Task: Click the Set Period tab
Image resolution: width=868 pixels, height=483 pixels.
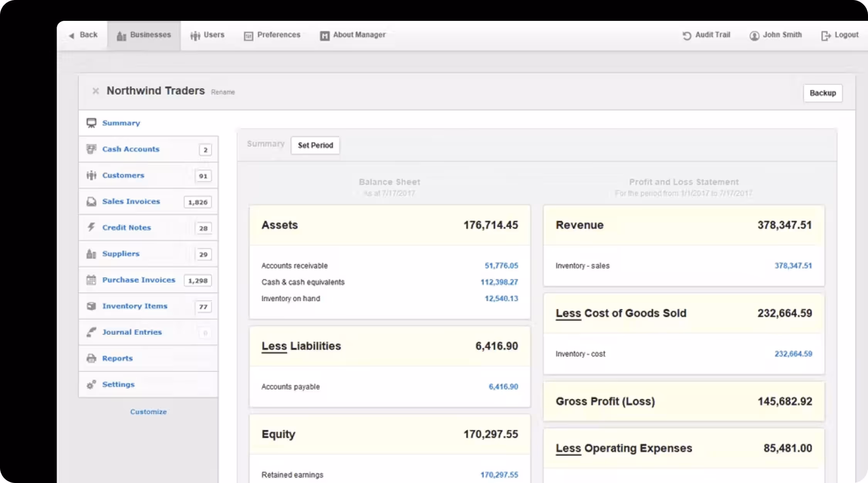Action: point(315,145)
